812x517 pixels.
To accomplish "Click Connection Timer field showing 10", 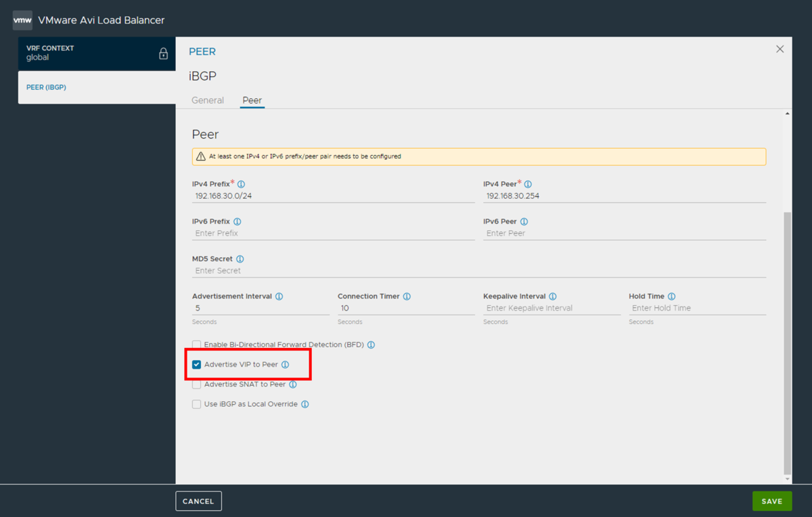I will point(406,308).
